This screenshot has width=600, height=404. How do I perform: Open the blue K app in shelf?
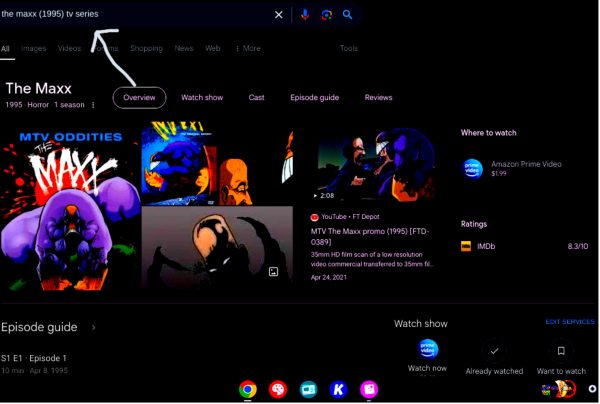coord(339,390)
